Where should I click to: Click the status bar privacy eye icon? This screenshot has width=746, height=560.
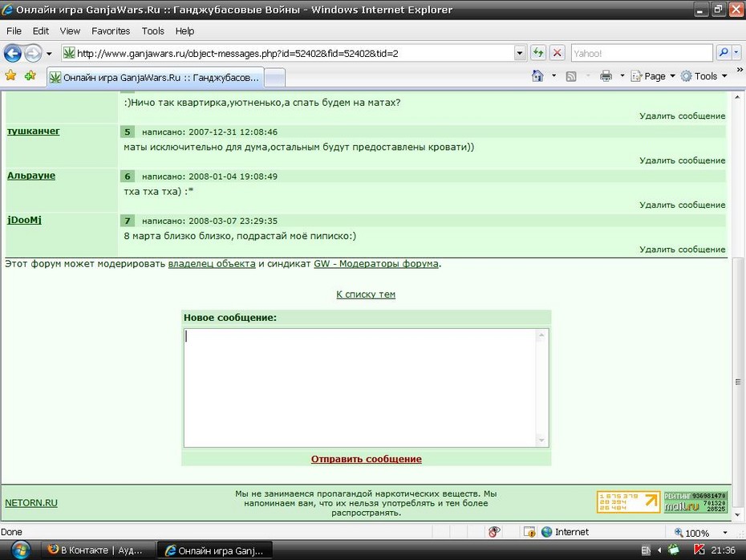pyautogui.click(x=494, y=532)
